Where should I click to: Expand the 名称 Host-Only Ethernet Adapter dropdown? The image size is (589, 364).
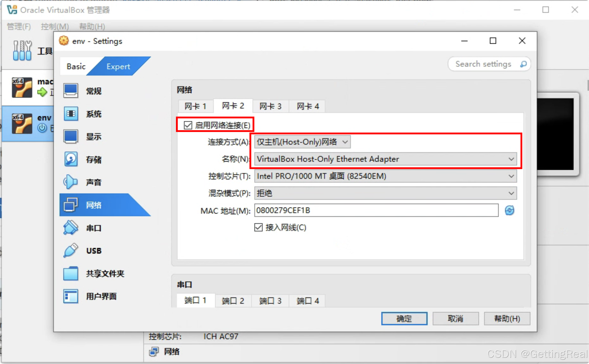point(386,159)
